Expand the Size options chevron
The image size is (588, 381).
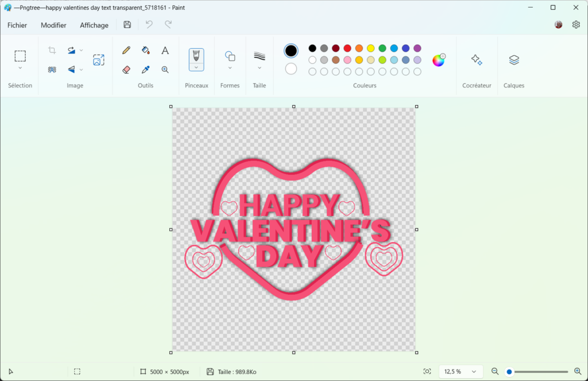coord(260,68)
